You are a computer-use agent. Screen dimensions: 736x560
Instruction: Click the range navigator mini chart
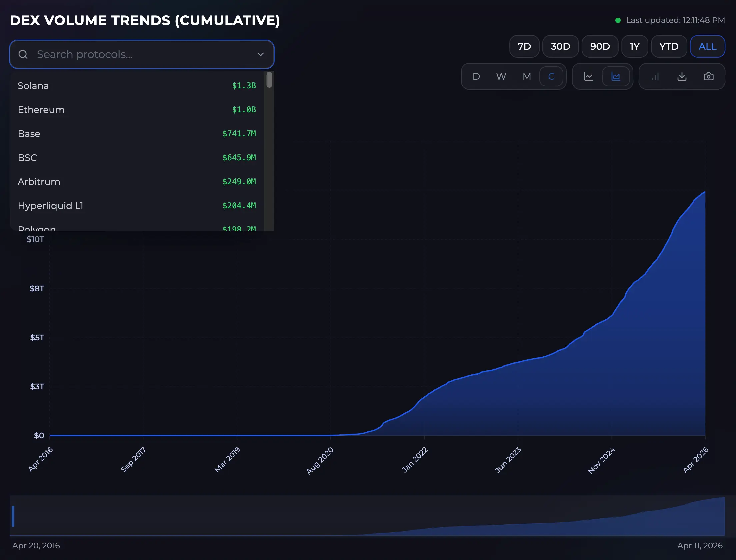point(367,516)
